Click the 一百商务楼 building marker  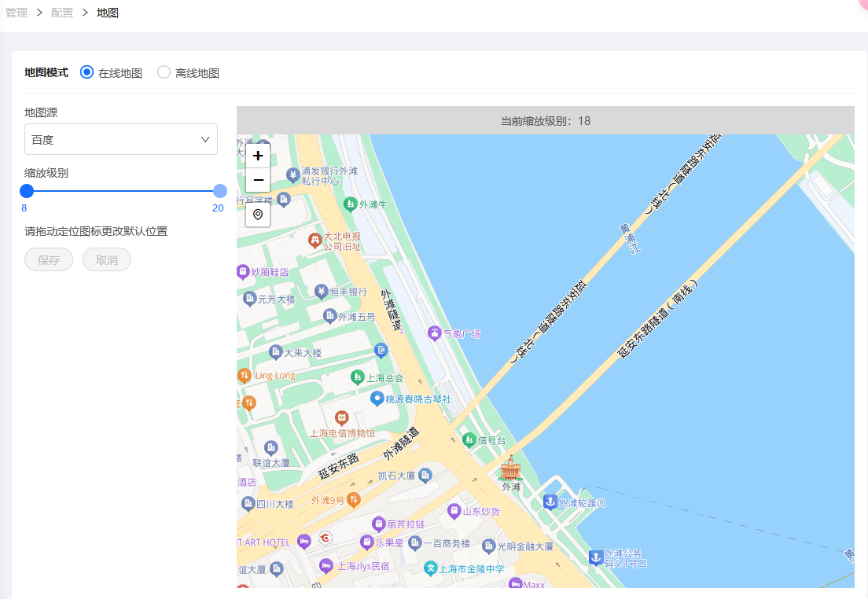(x=415, y=544)
